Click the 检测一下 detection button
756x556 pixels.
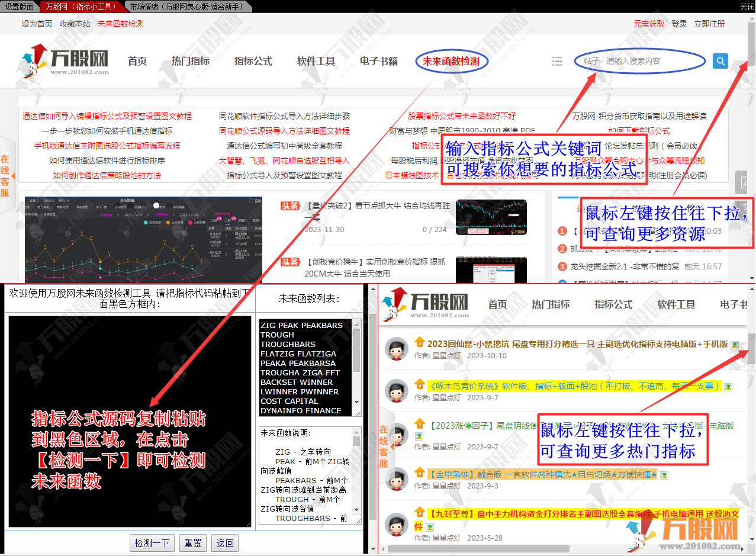tap(152, 542)
